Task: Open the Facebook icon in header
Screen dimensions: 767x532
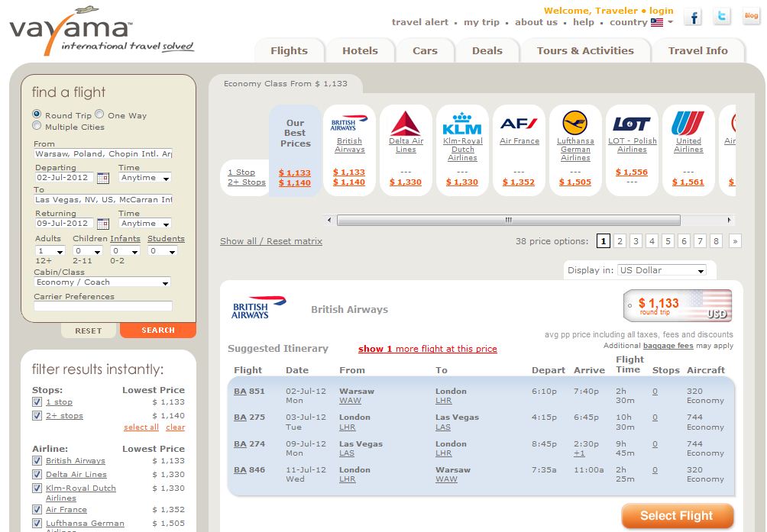Action: 694,18
